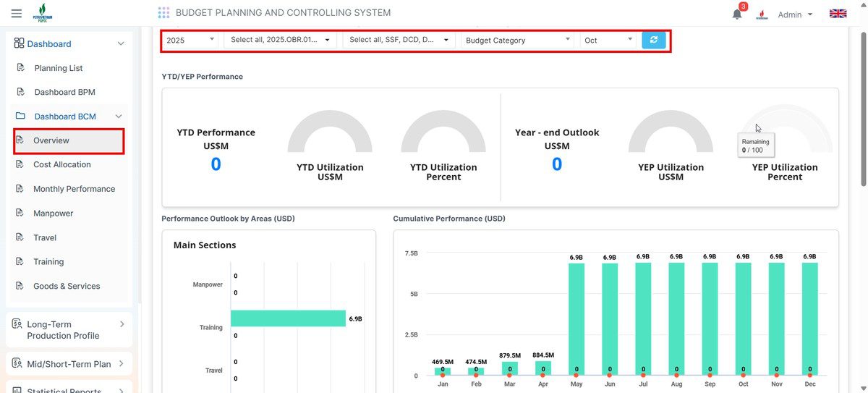This screenshot has width=868, height=393.
Task: Click the Mid/Short-Term Plan icon
Action: tap(17, 364)
